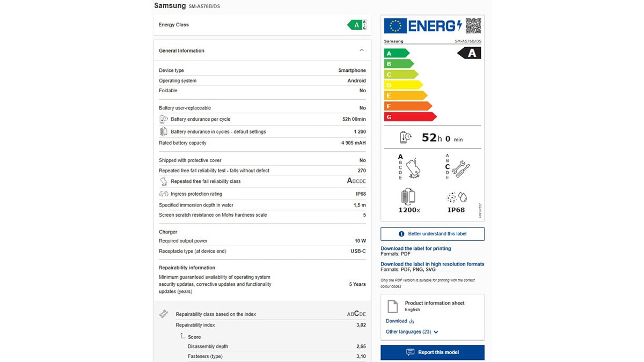Expand the Score sub-section arrow
644x362 pixels.
point(182,337)
